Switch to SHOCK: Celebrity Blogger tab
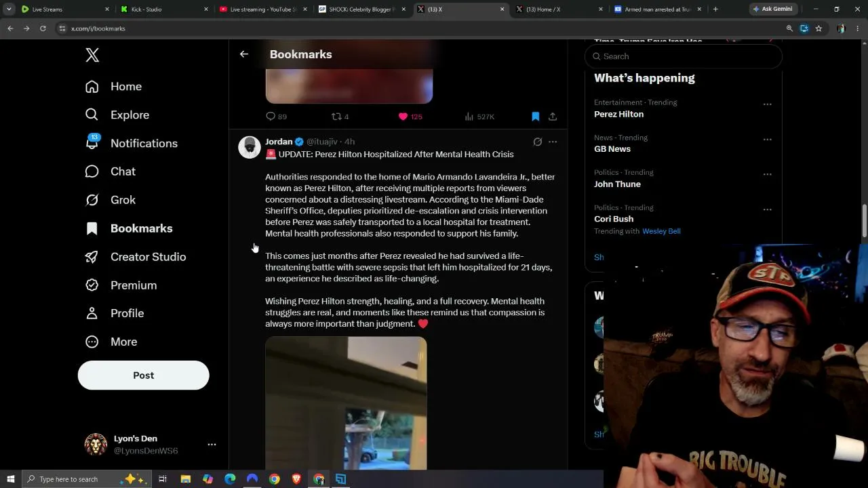This screenshot has width=868, height=488. (x=360, y=9)
